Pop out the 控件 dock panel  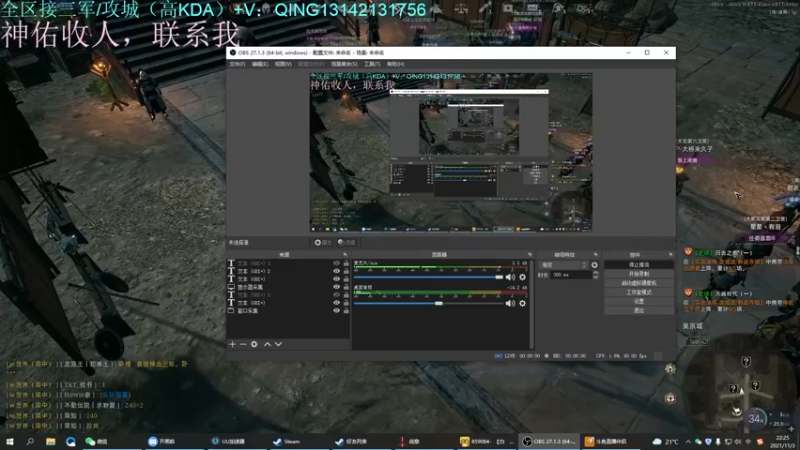click(670, 254)
